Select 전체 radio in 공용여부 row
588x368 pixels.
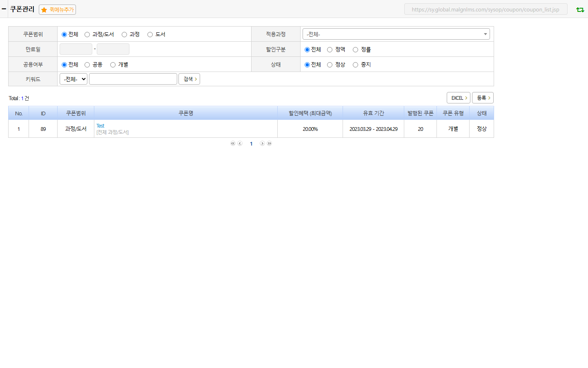pos(64,65)
